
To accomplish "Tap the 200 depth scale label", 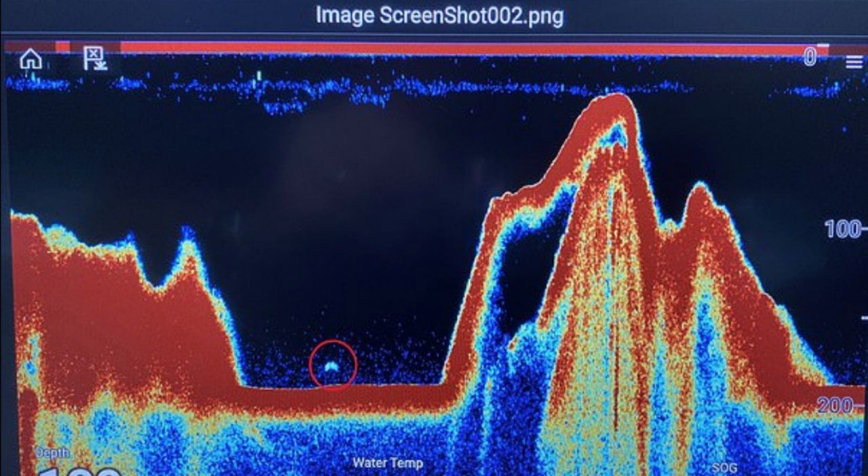I will coord(835,406).
